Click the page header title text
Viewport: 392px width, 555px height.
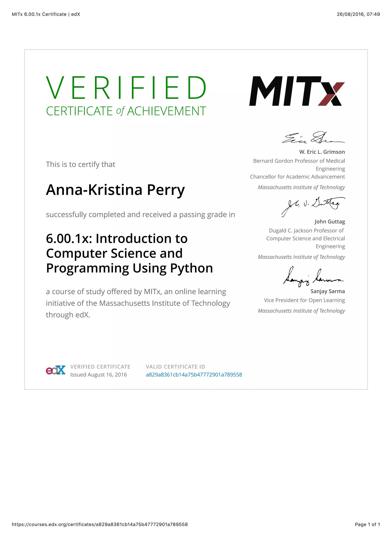coord(46,14)
